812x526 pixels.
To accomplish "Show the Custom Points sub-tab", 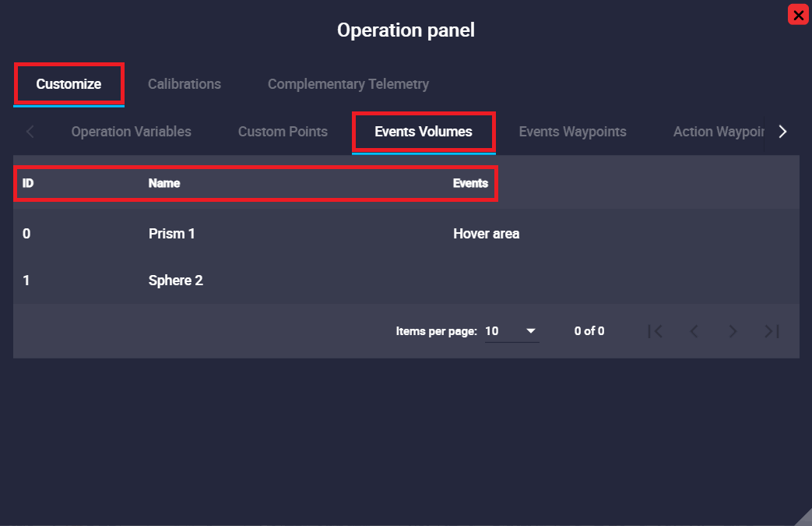I will (283, 132).
